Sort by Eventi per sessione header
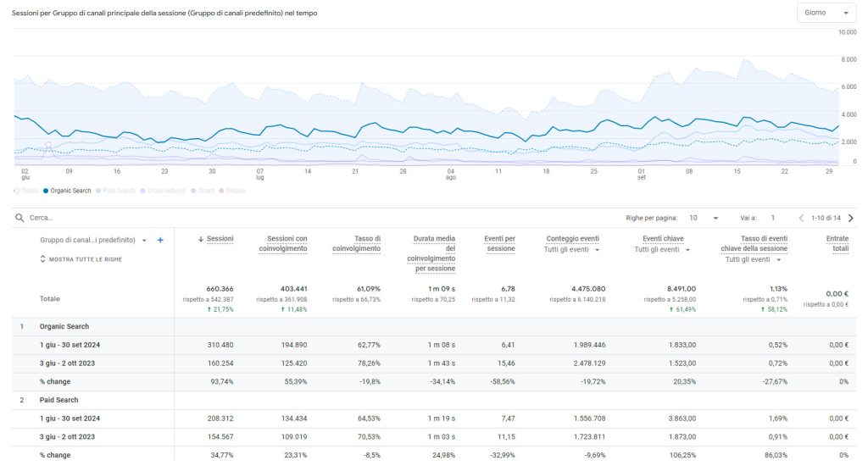868x466 pixels. tap(499, 244)
